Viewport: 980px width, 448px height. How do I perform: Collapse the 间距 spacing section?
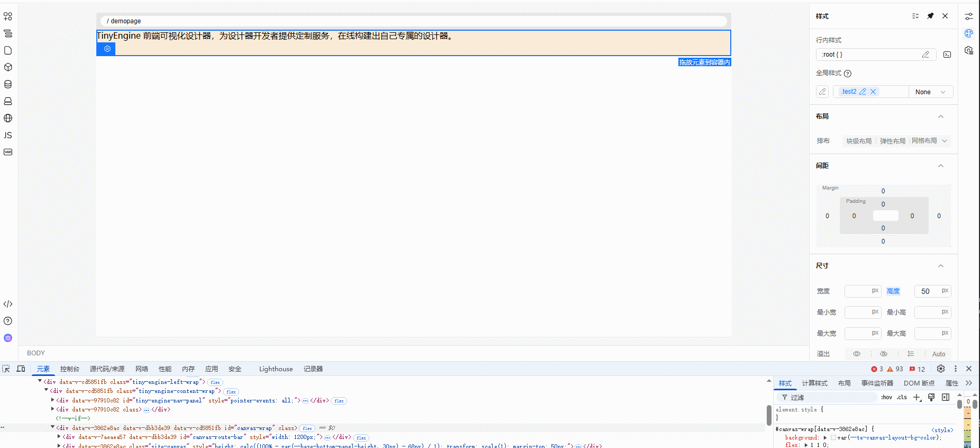(941, 166)
